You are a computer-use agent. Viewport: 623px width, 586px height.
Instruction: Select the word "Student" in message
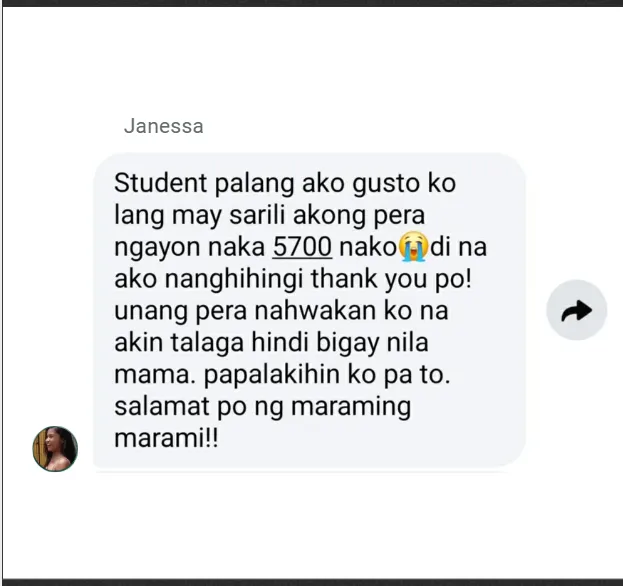161,183
